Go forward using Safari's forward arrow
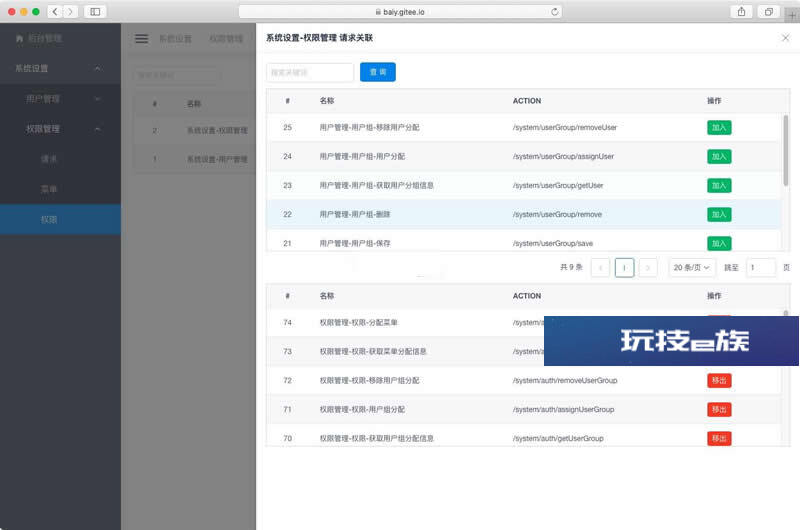Viewport: 800px width, 530px height. click(70, 11)
